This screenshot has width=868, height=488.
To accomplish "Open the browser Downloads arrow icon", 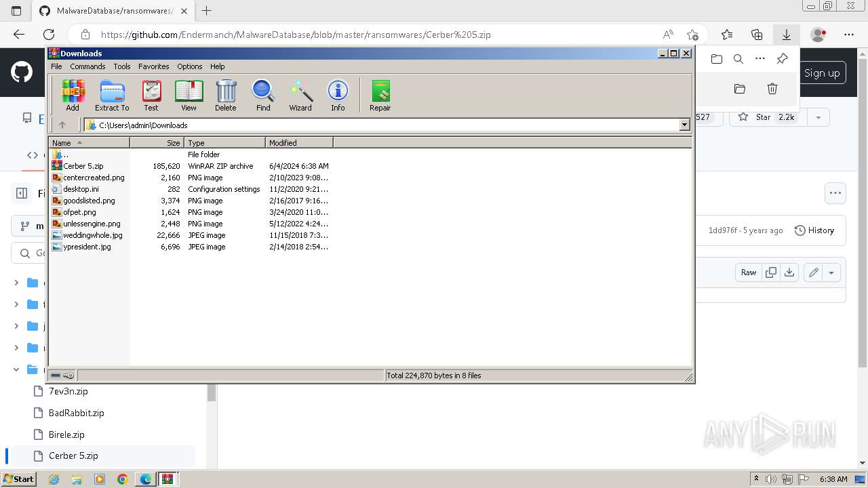I will (x=787, y=35).
